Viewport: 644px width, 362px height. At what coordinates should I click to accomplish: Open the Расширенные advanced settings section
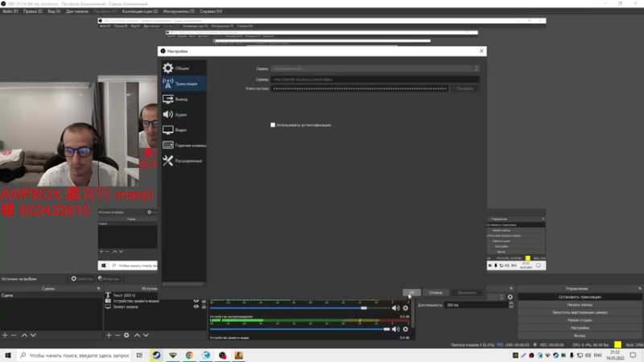coord(184,161)
